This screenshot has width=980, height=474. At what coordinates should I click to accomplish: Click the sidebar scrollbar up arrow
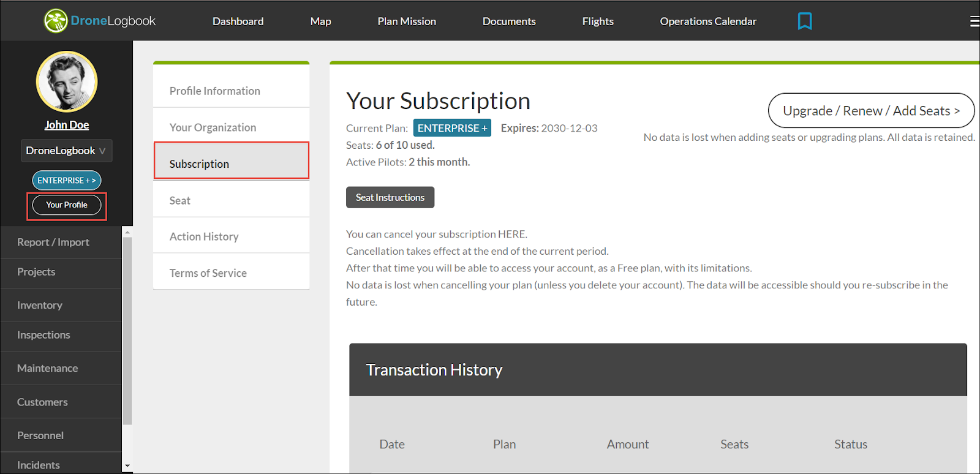click(x=127, y=231)
